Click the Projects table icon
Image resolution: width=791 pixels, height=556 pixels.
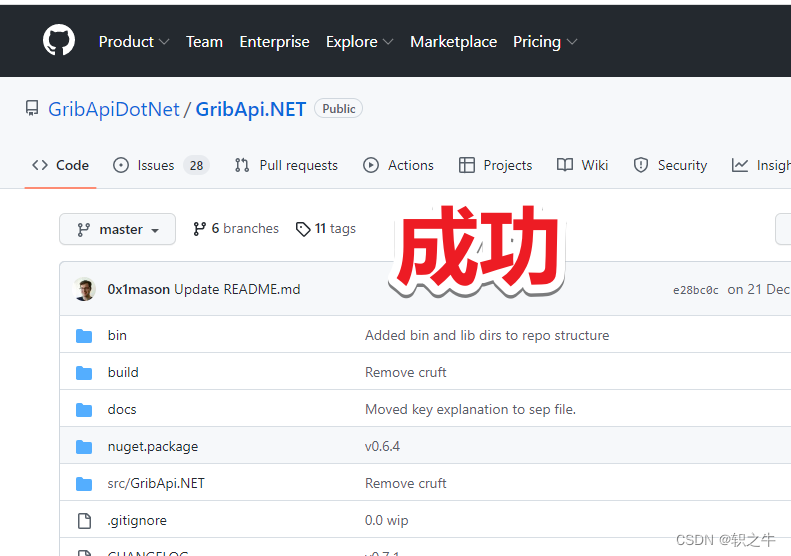click(x=467, y=165)
